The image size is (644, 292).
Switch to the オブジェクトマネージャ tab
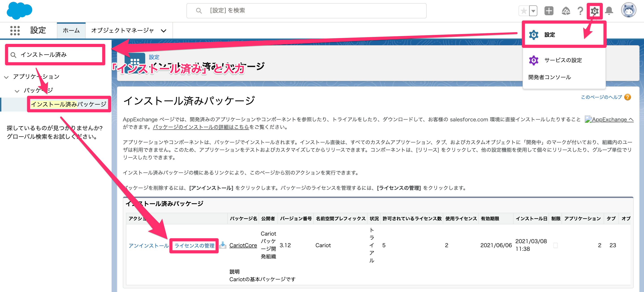(x=123, y=30)
